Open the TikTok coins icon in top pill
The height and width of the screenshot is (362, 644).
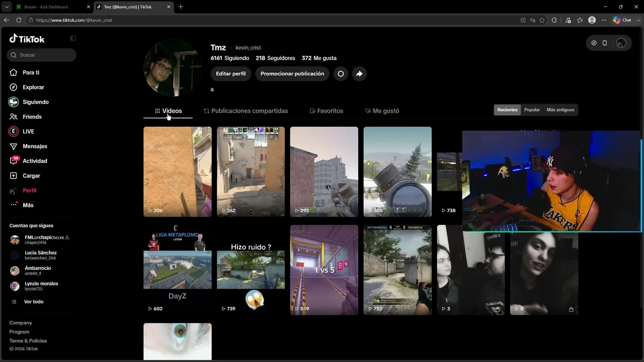pos(594,43)
